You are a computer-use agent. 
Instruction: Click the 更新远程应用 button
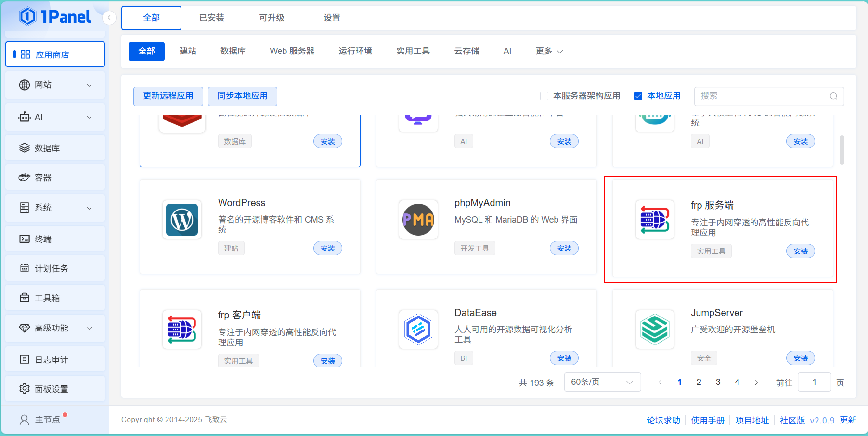168,96
